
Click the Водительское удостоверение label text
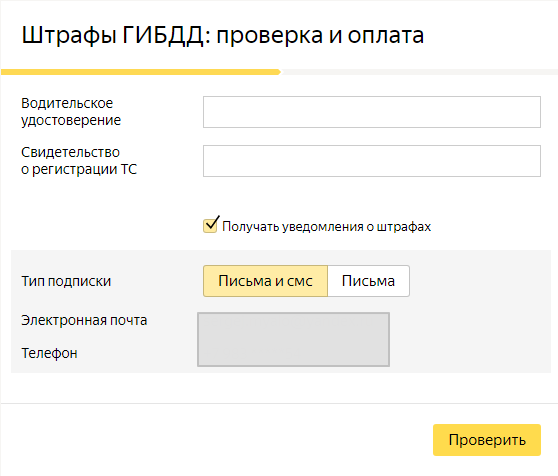click(71, 112)
